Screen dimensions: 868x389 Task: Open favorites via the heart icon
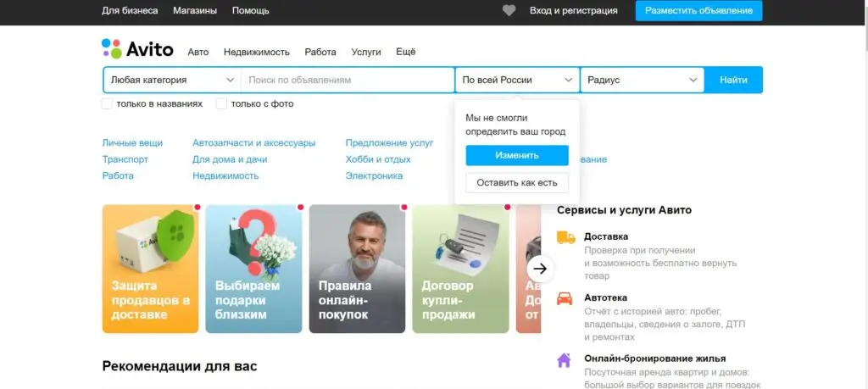click(x=509, y=11)
